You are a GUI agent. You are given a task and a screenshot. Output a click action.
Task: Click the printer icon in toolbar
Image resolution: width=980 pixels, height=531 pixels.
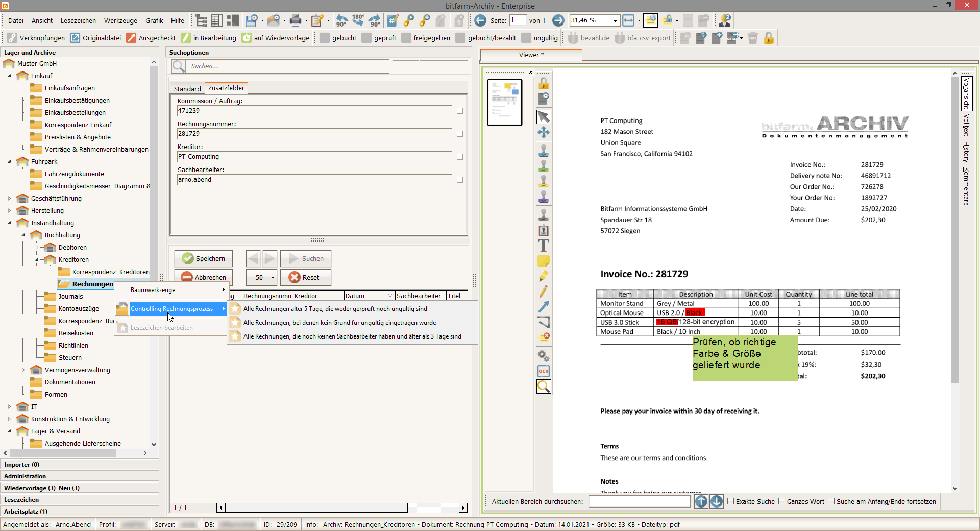tap(296, 20)
